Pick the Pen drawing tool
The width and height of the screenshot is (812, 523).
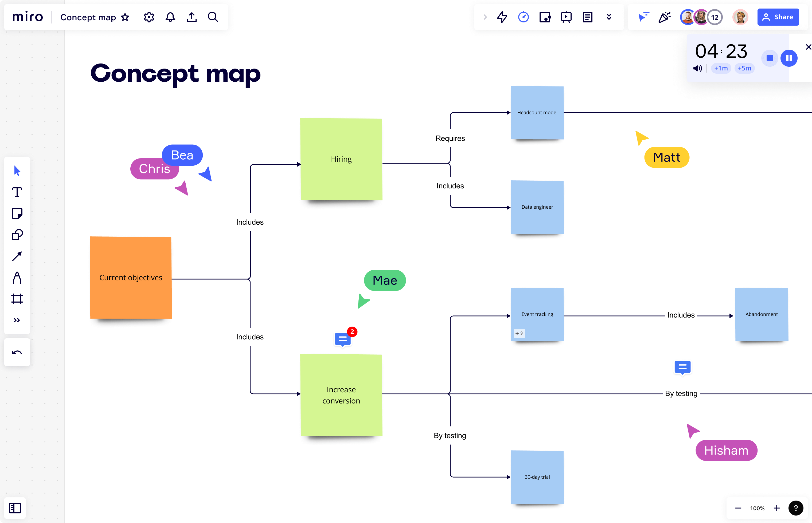tap(17, 278)
